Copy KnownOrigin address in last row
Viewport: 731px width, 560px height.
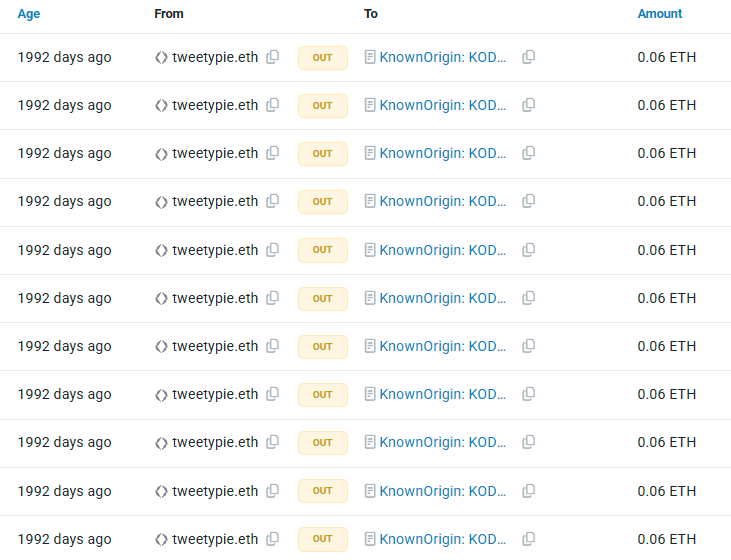coord(529,539)
